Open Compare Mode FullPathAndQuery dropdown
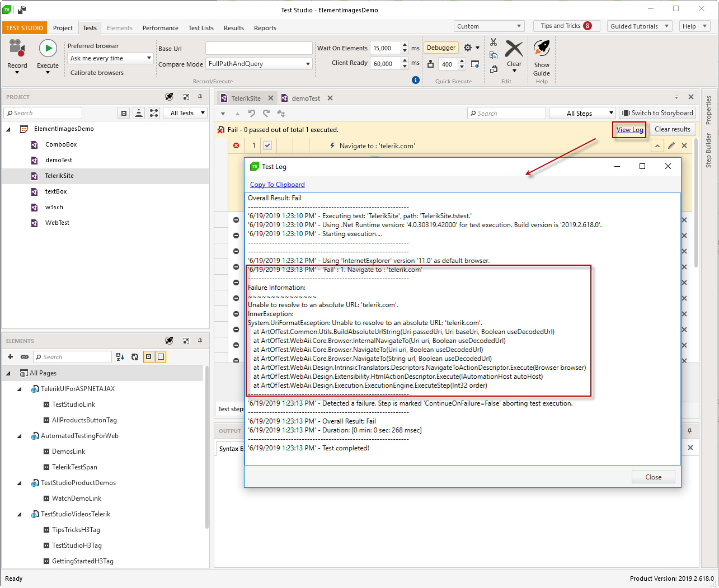The width and height of the screenshot is (719, 588). click(x=259, y=64)
